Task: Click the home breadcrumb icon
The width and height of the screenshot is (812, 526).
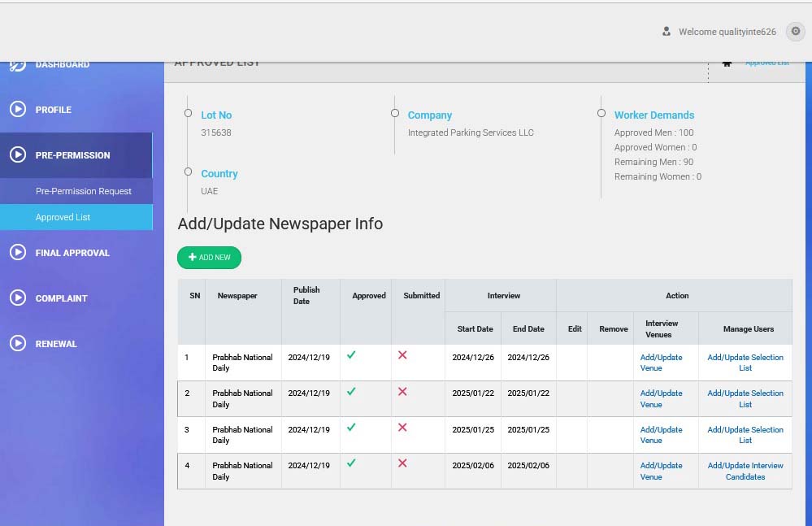Action: 727,63
